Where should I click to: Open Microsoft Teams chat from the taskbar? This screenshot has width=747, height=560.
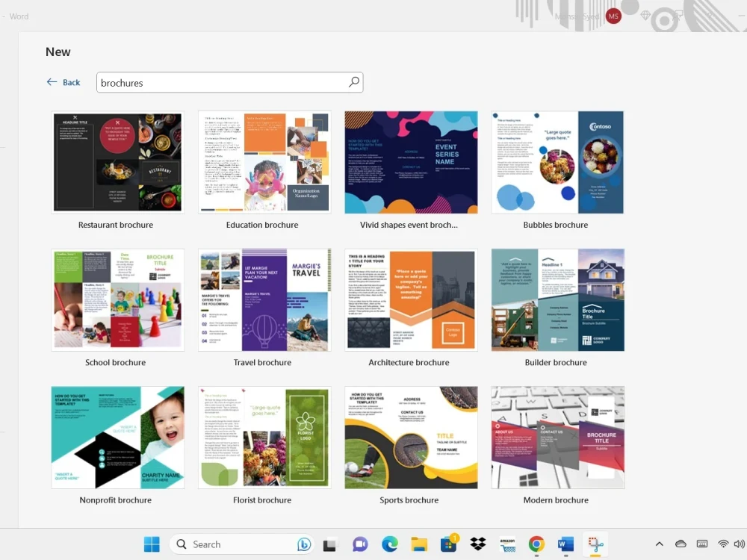(x=360, y=544)
